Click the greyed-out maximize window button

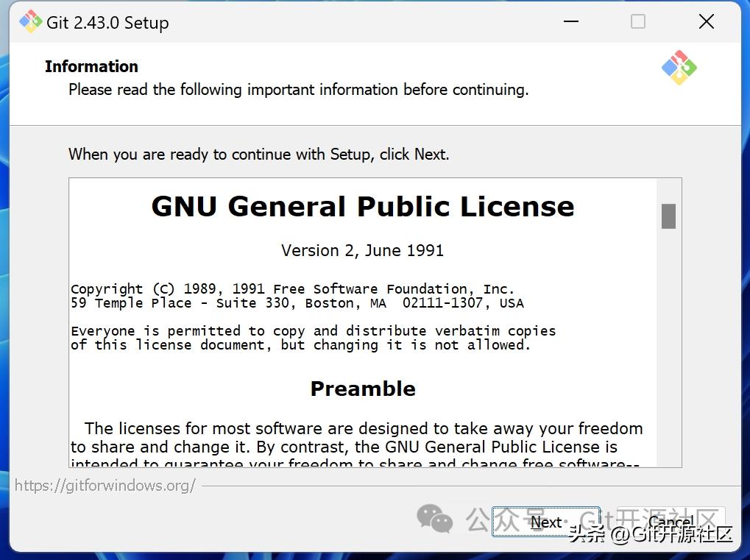(638, 22)
